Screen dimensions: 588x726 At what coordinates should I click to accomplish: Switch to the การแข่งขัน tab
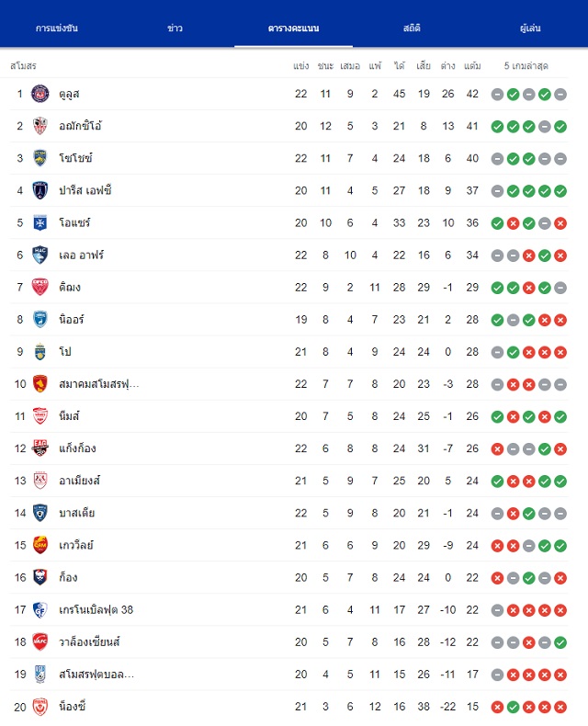(57, 28)
